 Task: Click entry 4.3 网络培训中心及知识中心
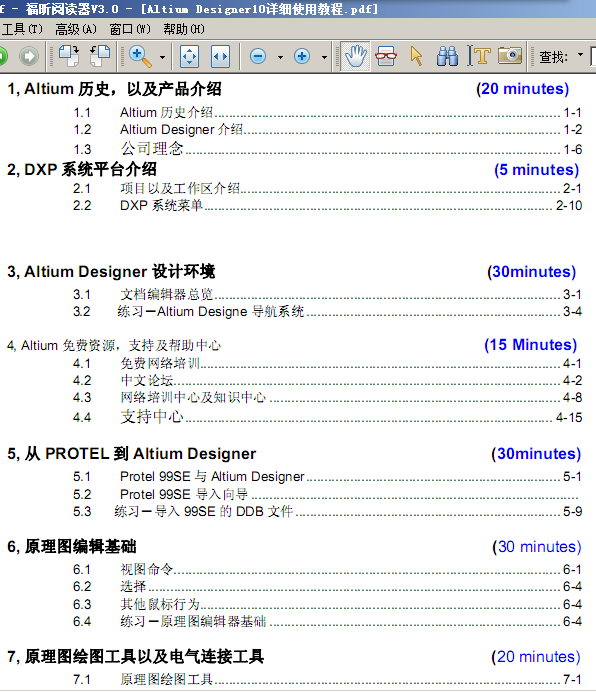point(327,397)
